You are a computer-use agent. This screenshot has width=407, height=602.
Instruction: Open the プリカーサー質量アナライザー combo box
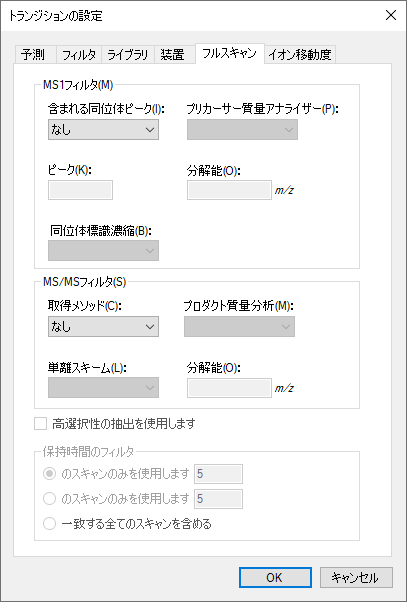[242, 130]
